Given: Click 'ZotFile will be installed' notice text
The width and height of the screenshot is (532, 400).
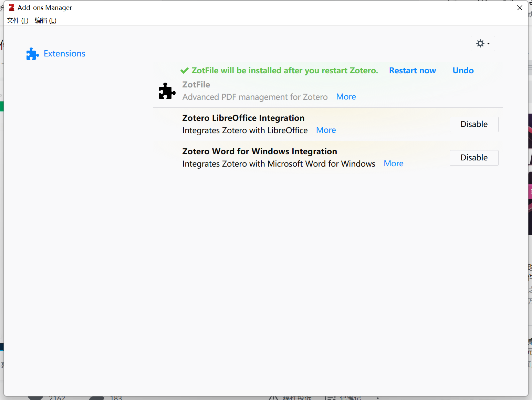Looking at the screenshot, I should (x=285, y=71).
